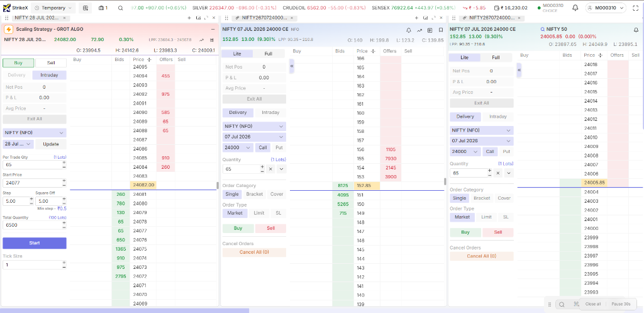Add new tab with plus in first panel

point(189,18)
